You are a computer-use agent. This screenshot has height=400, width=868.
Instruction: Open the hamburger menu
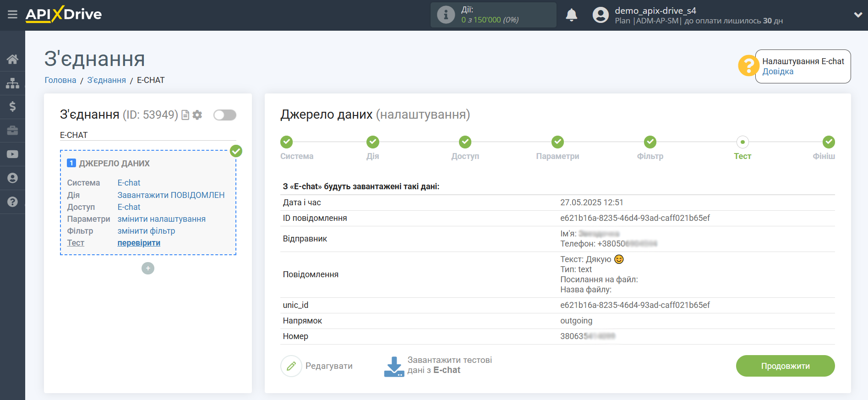click(x=12, y=15)
